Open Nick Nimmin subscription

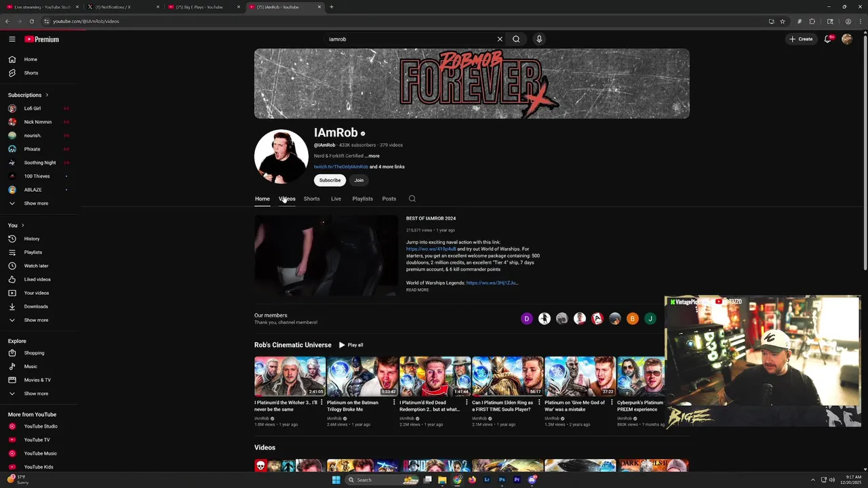click(39, 122)
